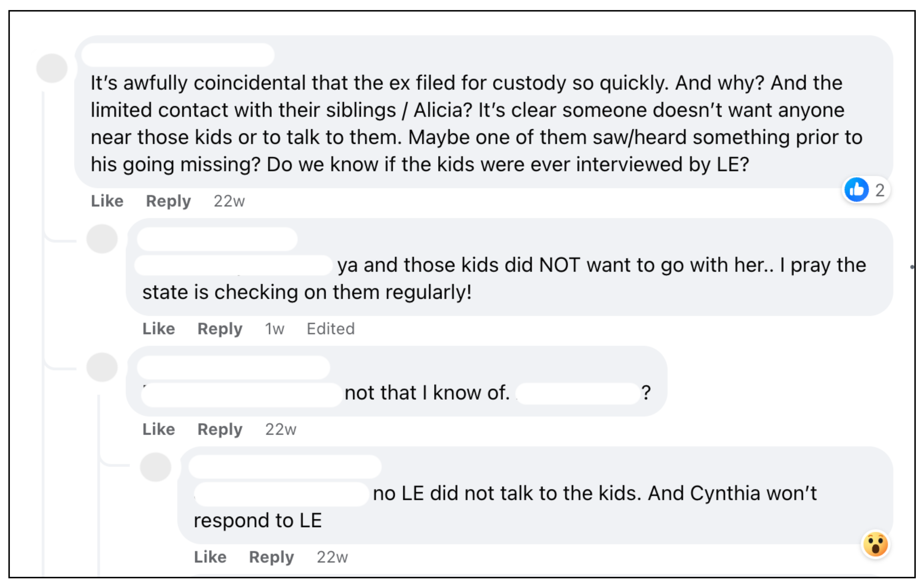
Task: Like the "not that I know of" reply
Action: coord(158,429)
